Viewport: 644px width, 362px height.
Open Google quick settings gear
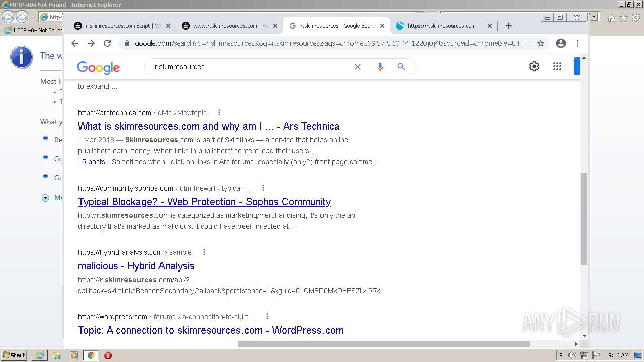tap(534, 66)
